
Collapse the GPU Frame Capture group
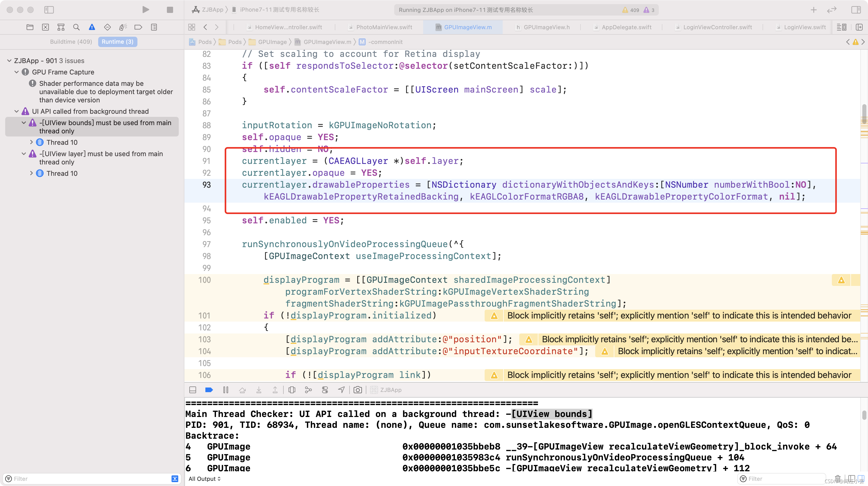pyautogui.click(x=17, y=72)
